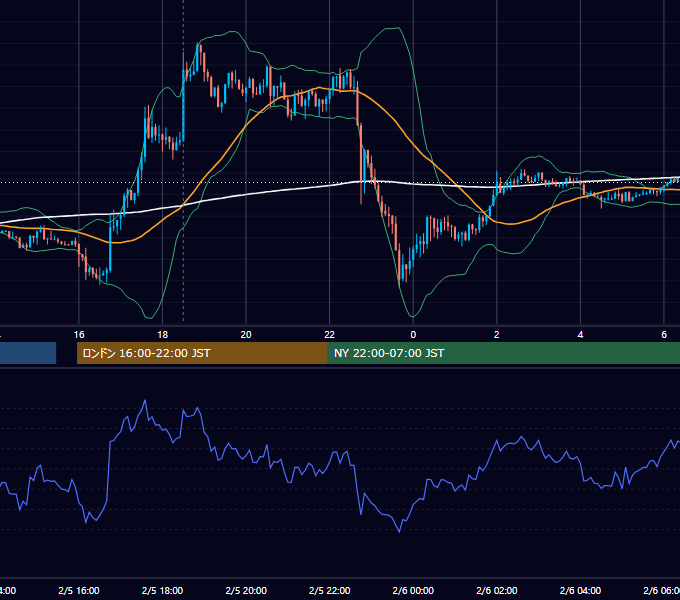Click the 2/5 20:00 time label
The width and height of the screenshot is (680, 600).
(x=246, y=590)
